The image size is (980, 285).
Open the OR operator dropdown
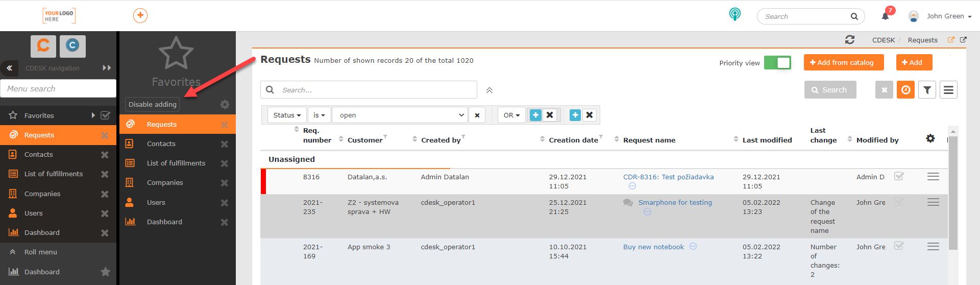tap(511, 115)
